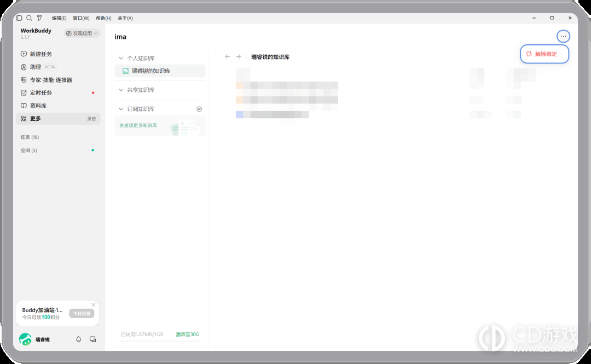Open the three-dot more options button
This screenshot has width=591, height=364.
coord(563,36)
